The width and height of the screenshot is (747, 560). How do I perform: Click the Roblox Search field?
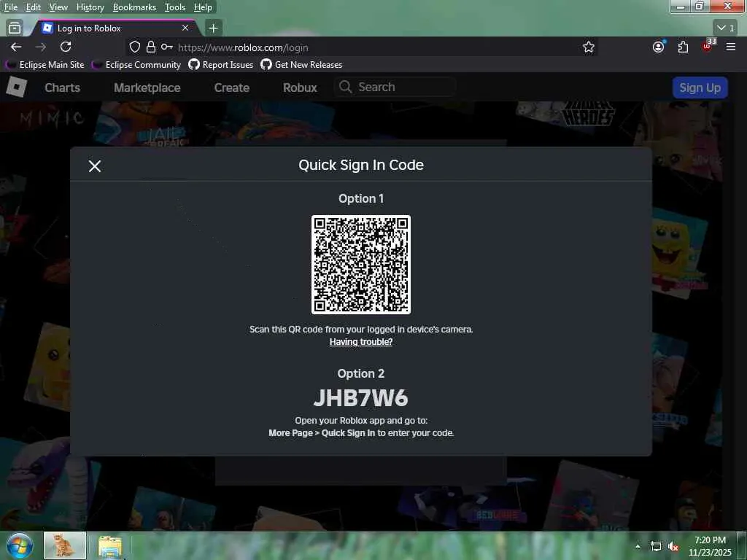[395, 87]
